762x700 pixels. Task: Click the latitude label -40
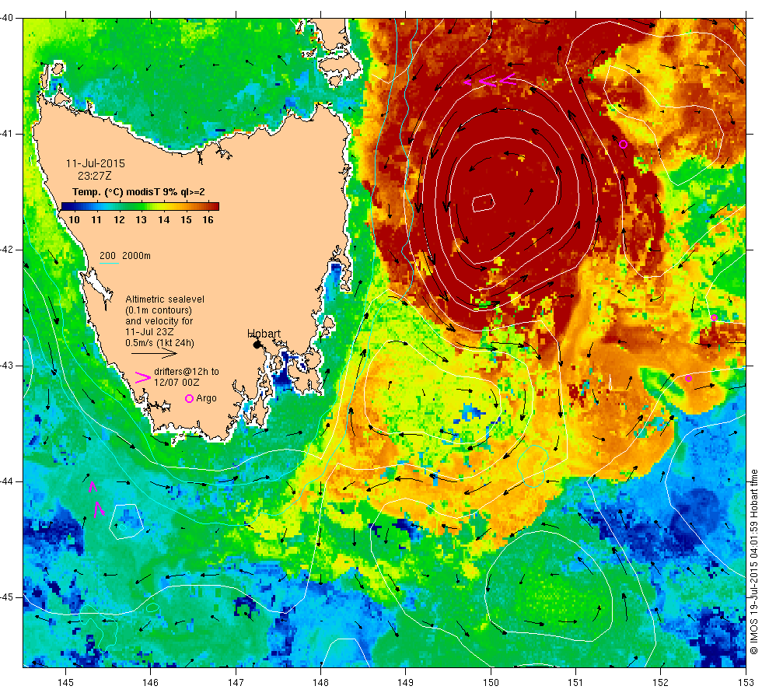coord(7,18)
